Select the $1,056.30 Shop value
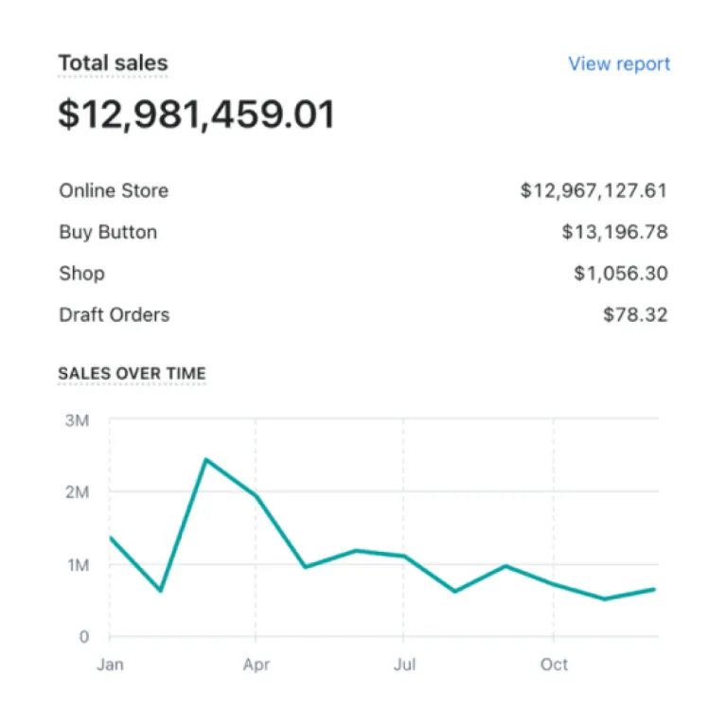This screenshot has height=728, width=727. click(620, 274)
